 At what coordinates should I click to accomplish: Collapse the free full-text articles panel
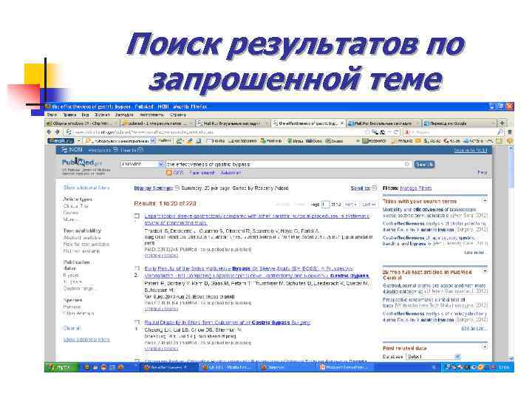click(x=485, y=271)
